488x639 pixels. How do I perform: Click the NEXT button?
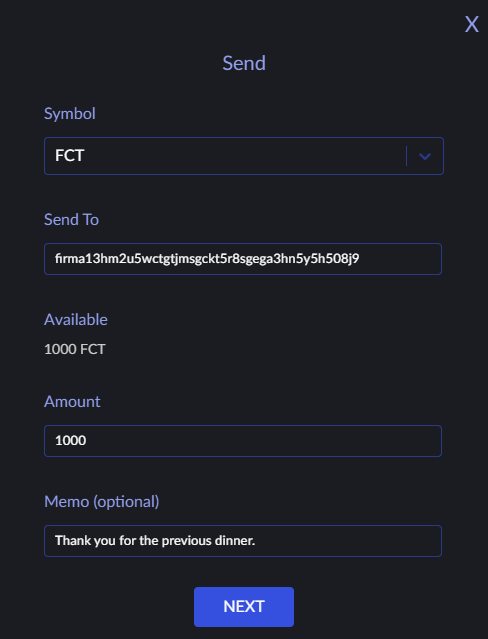click(x=244, y=607)
